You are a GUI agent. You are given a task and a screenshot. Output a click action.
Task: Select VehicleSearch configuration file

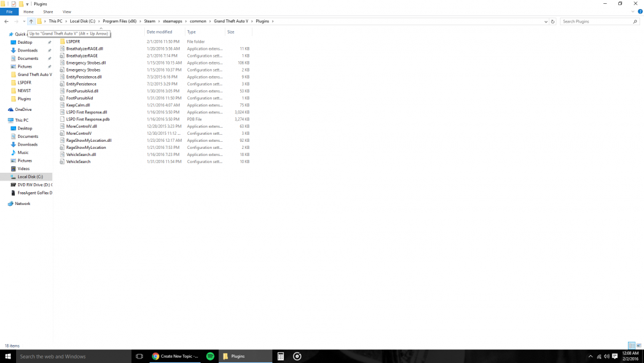click(x=78, y=162)
